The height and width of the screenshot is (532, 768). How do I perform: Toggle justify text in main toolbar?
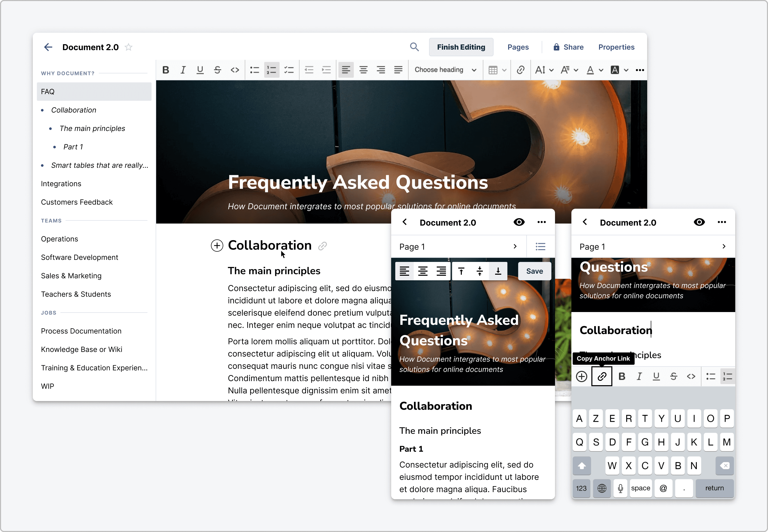(398, 70)
